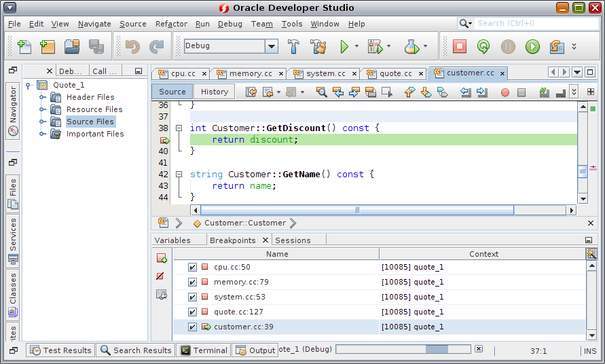Click the Find Selection magnifier icon in editor toolbar
Viewport: 605px width, 364px height.
click(321, 92)
